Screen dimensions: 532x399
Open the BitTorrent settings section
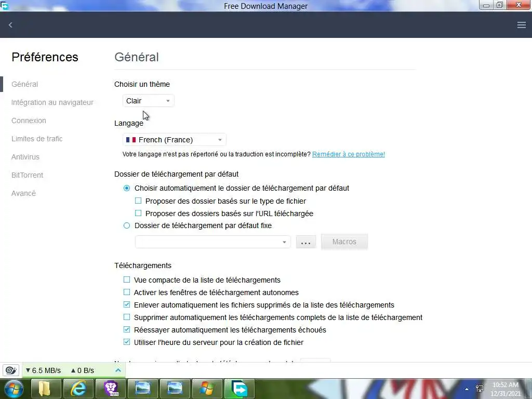click(x=27, y=175)
